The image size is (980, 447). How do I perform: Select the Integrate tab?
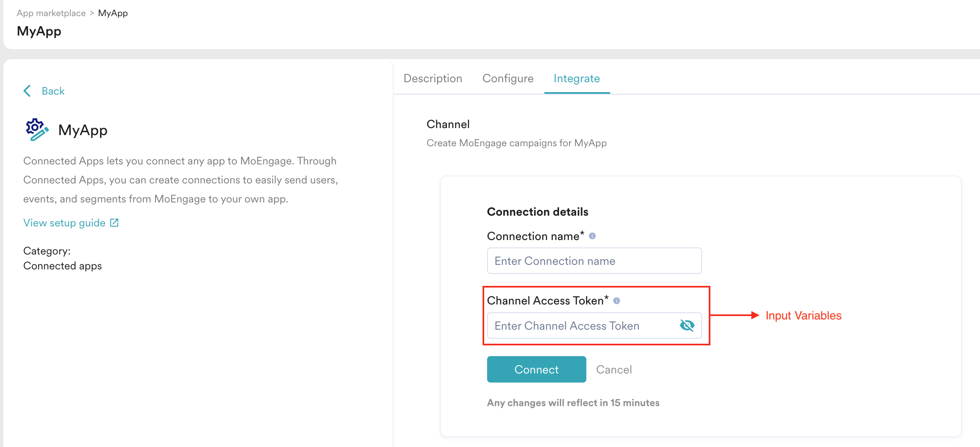[x=576, y=78]
